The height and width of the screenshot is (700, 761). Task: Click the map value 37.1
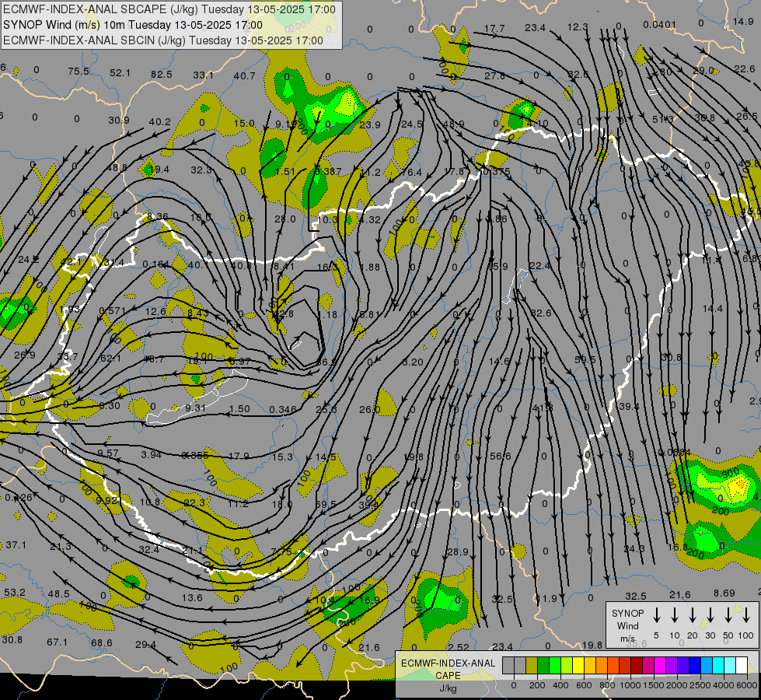pyautogui.click(x=16, y=545)
